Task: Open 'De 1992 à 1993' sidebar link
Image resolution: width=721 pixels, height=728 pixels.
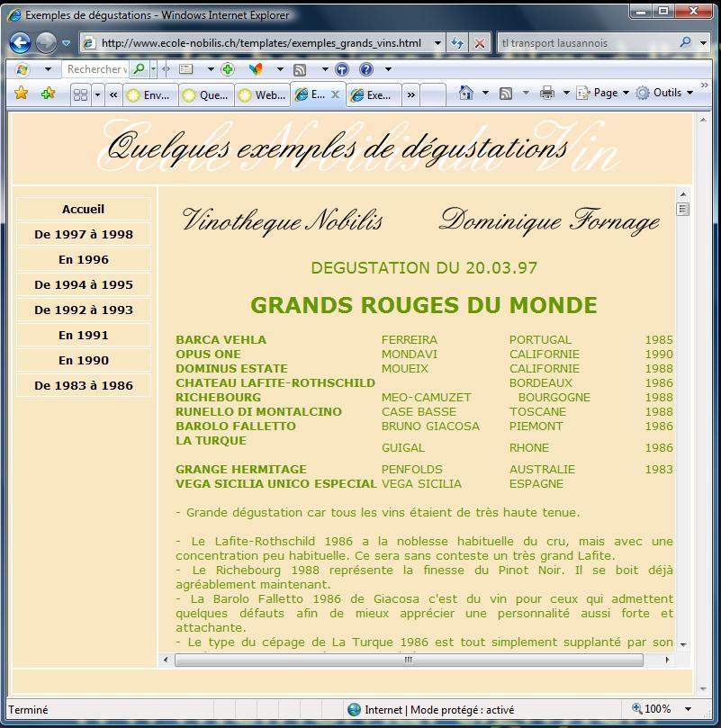Action: click(x=84, y=310)
